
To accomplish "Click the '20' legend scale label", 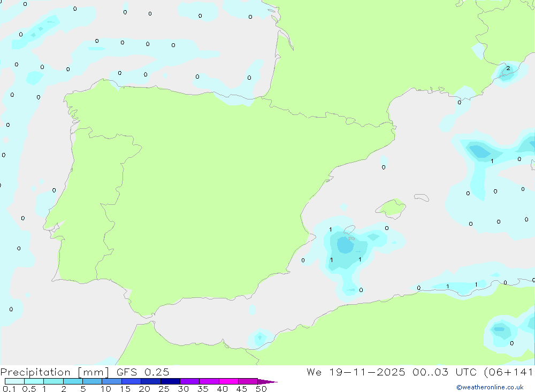I will click(x=144, y=389).
